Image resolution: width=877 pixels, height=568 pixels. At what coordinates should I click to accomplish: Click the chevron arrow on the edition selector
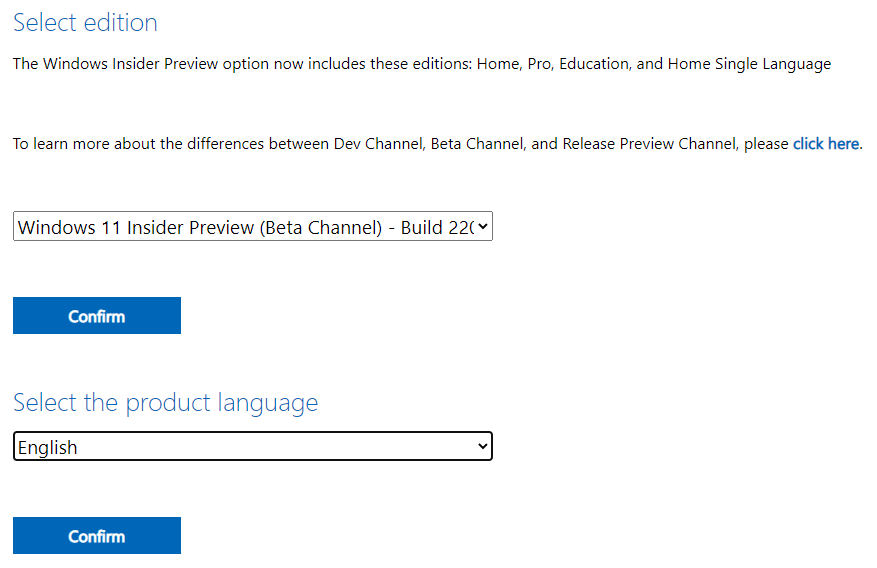pyautogui.click(x=482, y=226)
